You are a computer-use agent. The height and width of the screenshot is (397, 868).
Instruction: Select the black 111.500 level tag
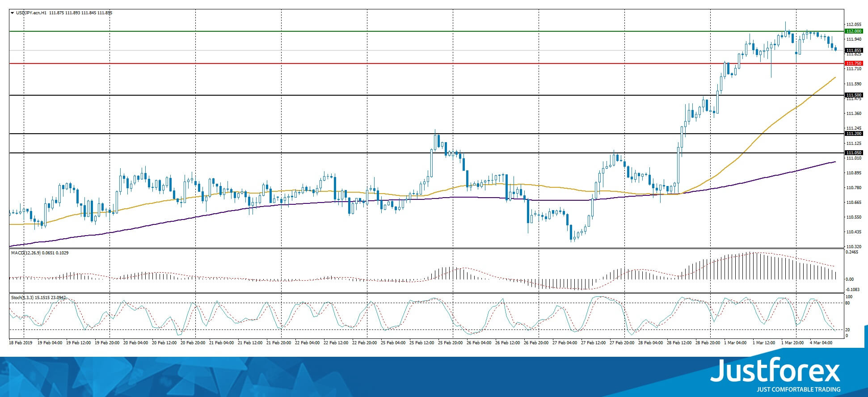click(x=854, y=95)
